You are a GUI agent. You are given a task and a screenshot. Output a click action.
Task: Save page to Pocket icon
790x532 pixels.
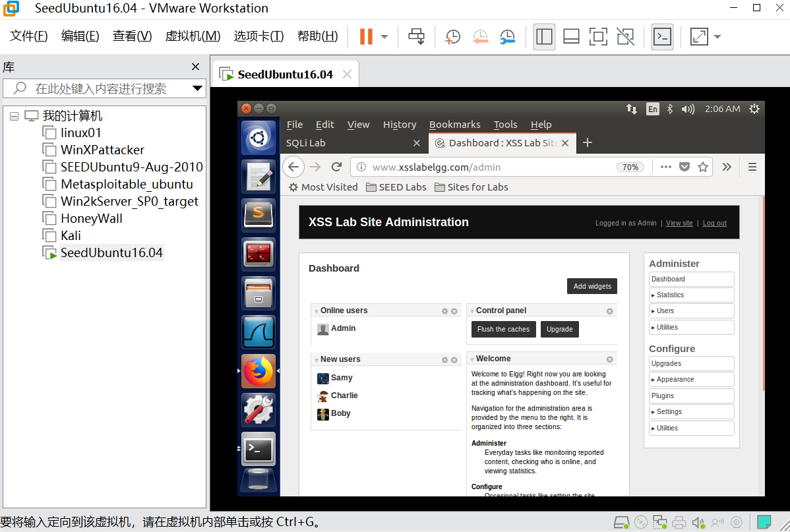click(684, 167)
